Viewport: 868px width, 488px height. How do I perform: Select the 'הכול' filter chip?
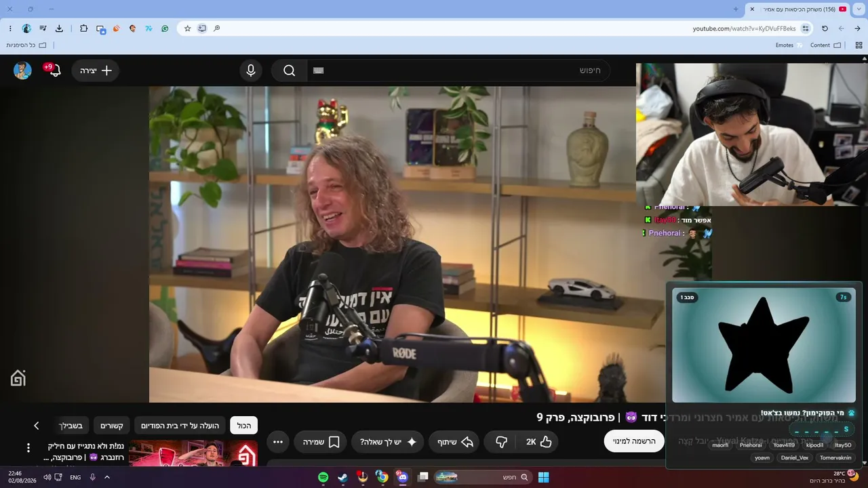[x=244, y=426]
